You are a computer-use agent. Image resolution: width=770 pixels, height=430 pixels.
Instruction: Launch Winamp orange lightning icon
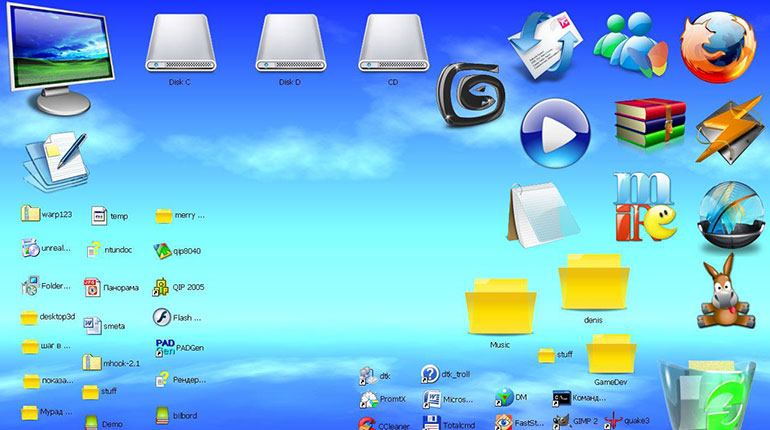coord(730,130)
